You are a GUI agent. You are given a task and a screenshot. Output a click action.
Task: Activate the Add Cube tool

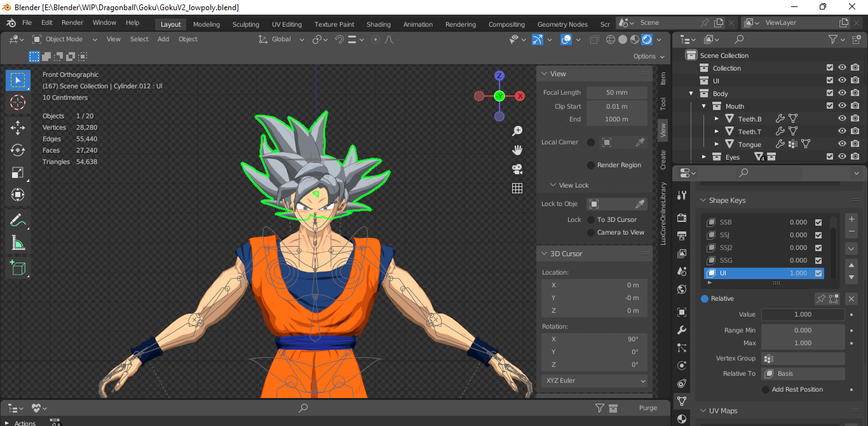(x=18, y=268)
